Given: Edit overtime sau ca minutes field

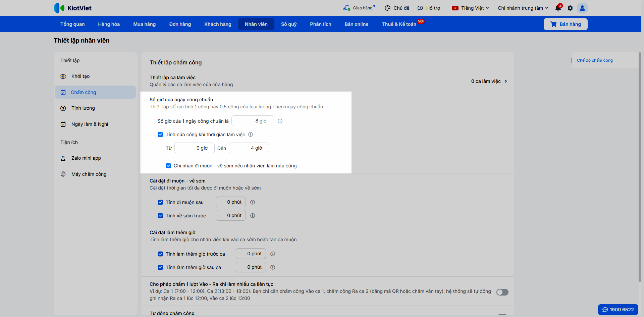Looking at the screenshot, I should [x=251, y=267].
